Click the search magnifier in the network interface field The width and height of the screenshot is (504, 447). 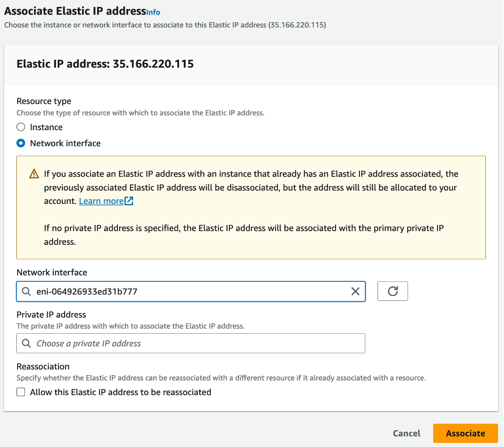[26, 291]
